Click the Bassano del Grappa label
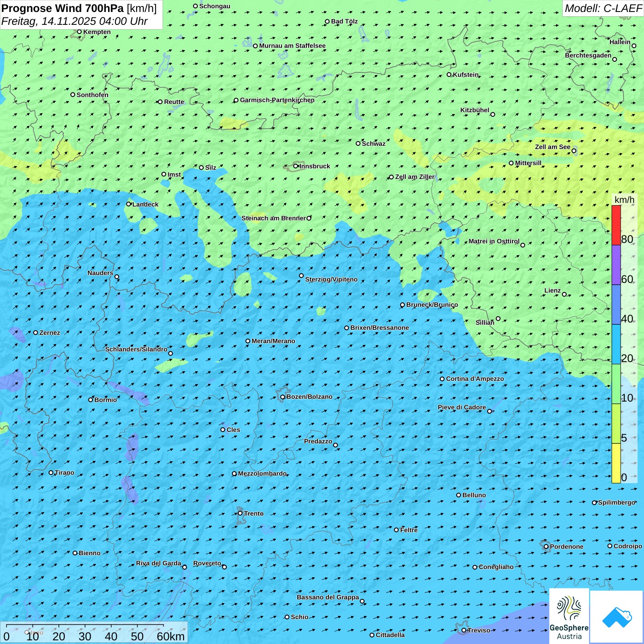 tap(328, 597)
